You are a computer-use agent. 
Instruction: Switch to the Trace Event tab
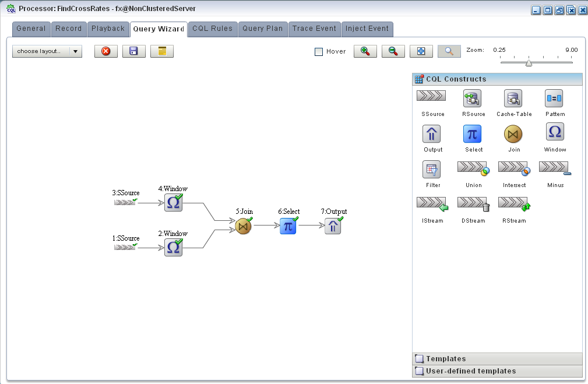click(314, 29)
